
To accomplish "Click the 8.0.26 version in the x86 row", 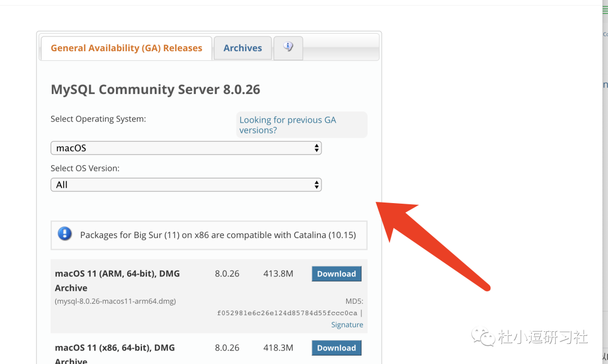I will click(227, 348).
